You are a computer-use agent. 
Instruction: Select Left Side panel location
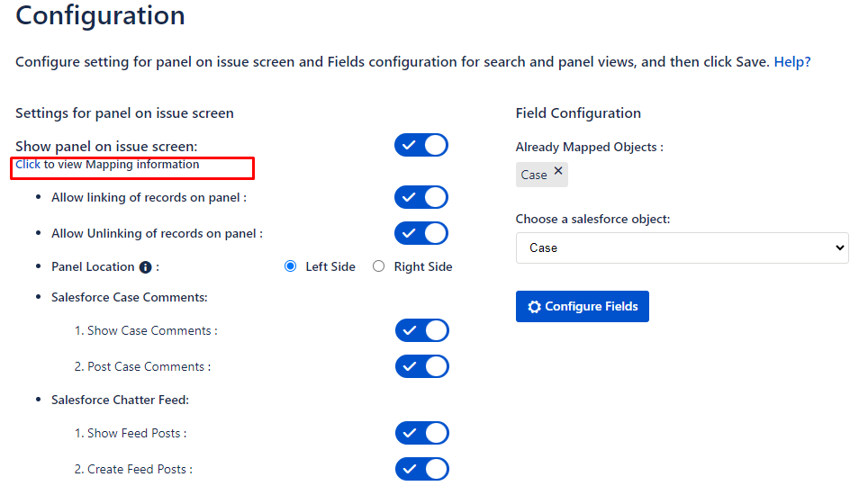tap(290, 266)
